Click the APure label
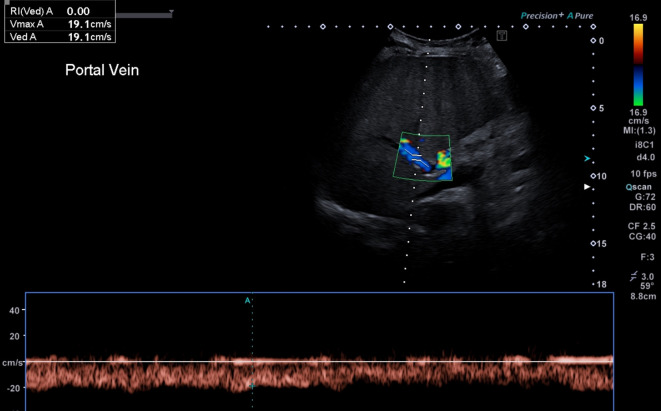 pyautogui.click(x=580, y=16)
